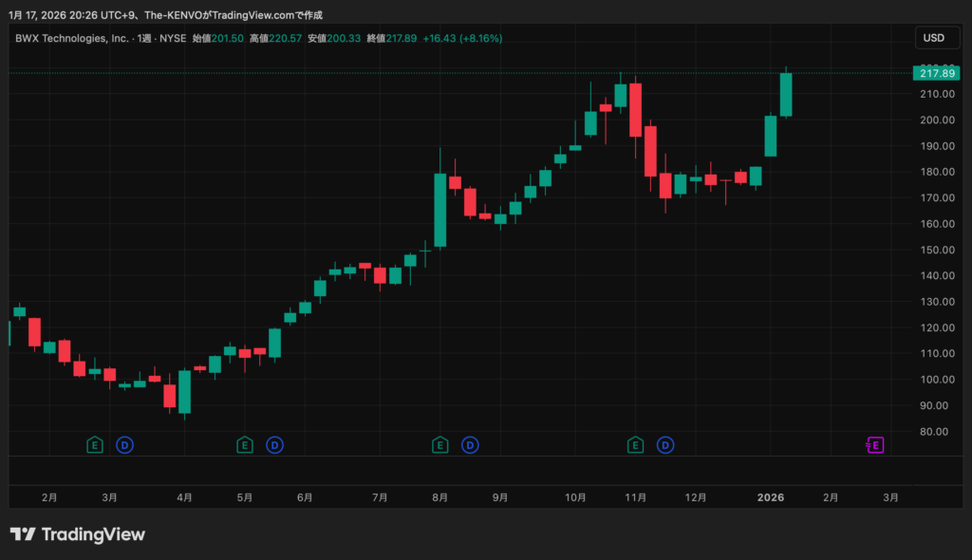Viewport: 972px width, 560px height.
Task: Click the current price label 217.89
Action: 935,73
